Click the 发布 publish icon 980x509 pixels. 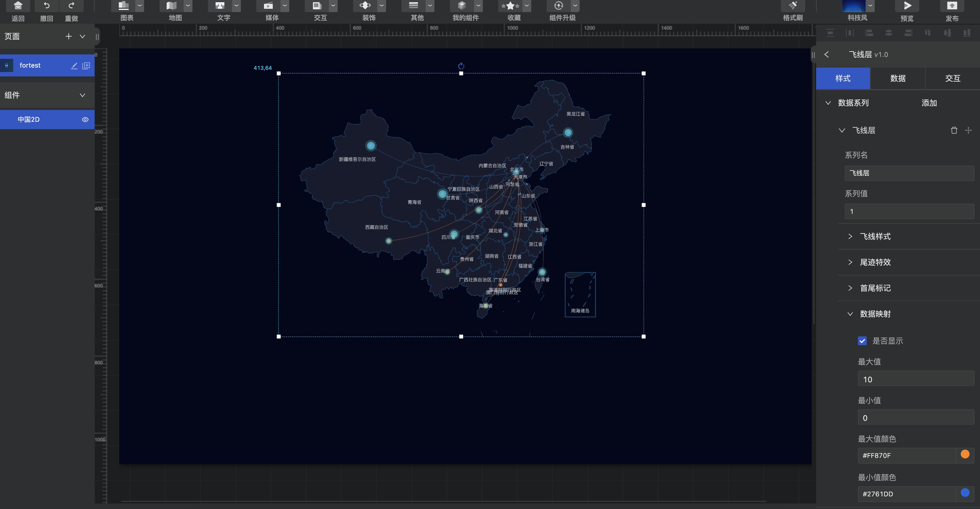(x=952, y=6)
